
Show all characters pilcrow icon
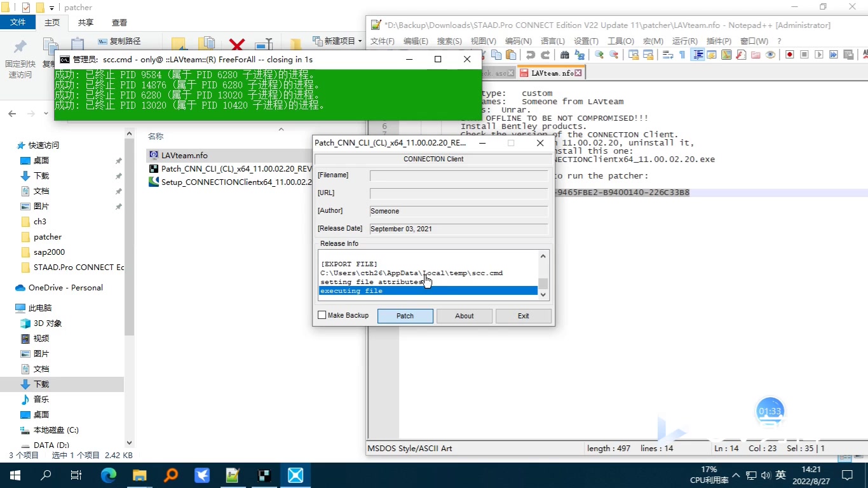(682, 55)
